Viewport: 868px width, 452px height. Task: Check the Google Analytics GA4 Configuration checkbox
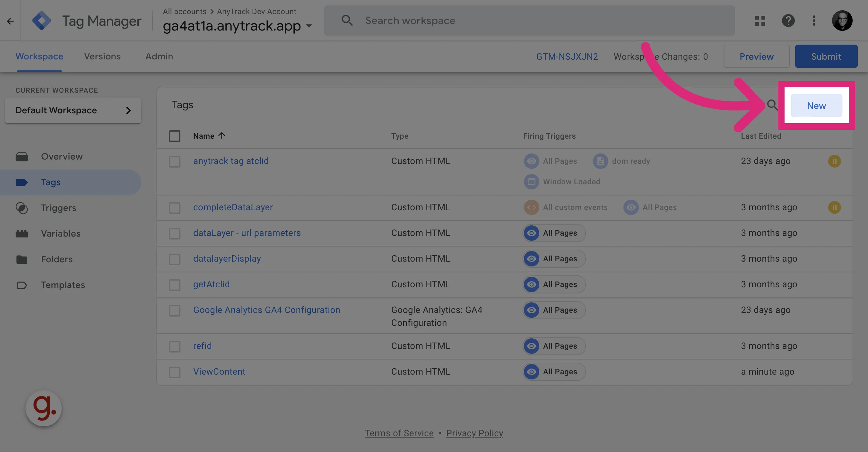tap(175, 310)
